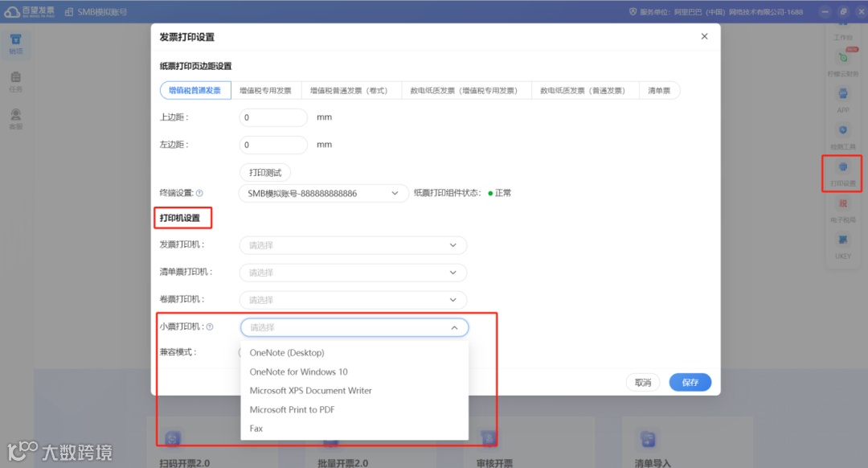Select the 增值税专用发票 tab
Screen dimensions: 868x468
coord(266,90)
